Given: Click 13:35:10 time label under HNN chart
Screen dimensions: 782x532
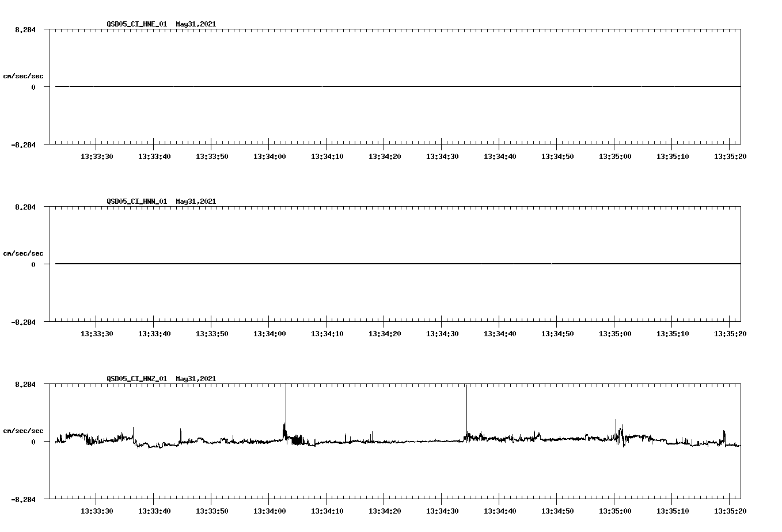Looking at the screenshot, I should point(673,334).
